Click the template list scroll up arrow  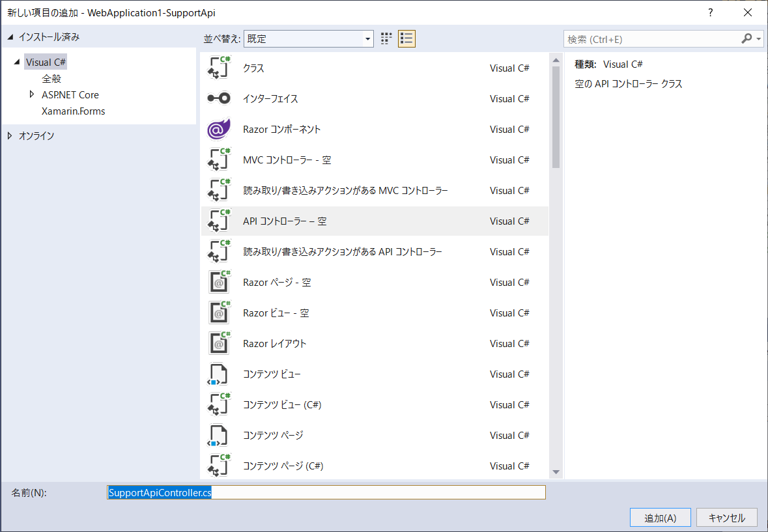coord(556,60)
